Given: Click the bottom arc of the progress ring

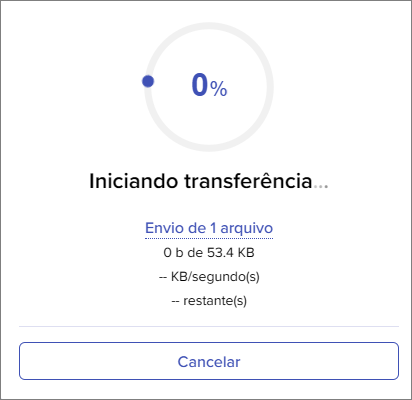Looking at the screenshot, I should (x=209, y=146).
